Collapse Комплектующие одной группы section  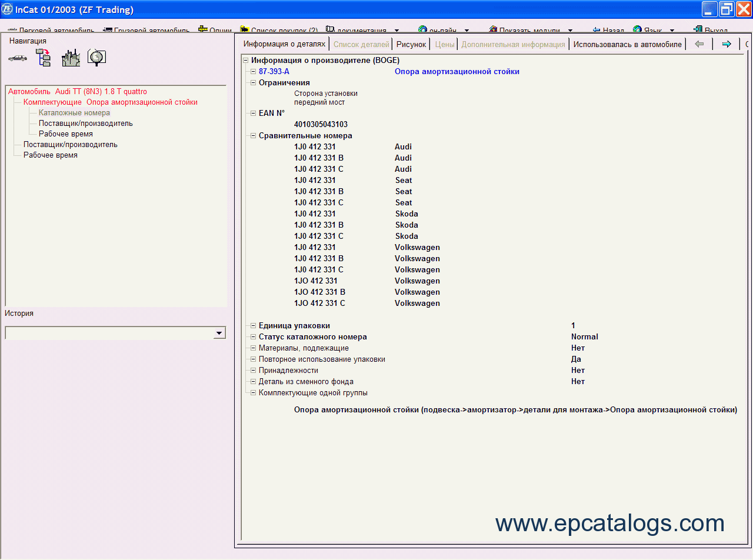click(253, 392)
